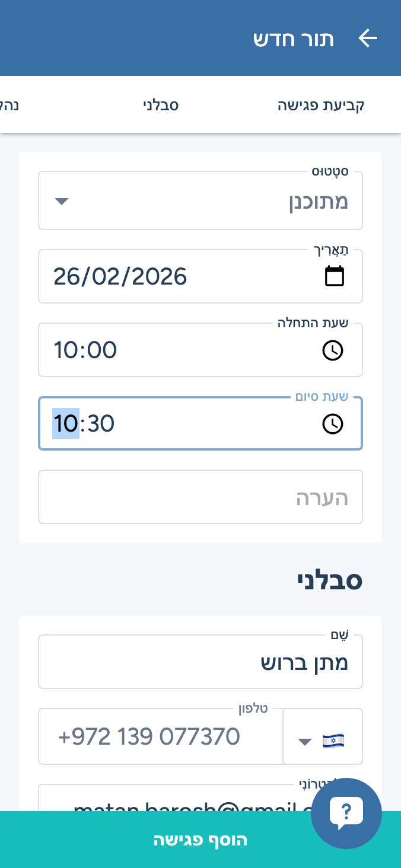Click the end time field 10:30
This screenshot has height=868, width=401.
pyautogui.click(x=178, y=424)
